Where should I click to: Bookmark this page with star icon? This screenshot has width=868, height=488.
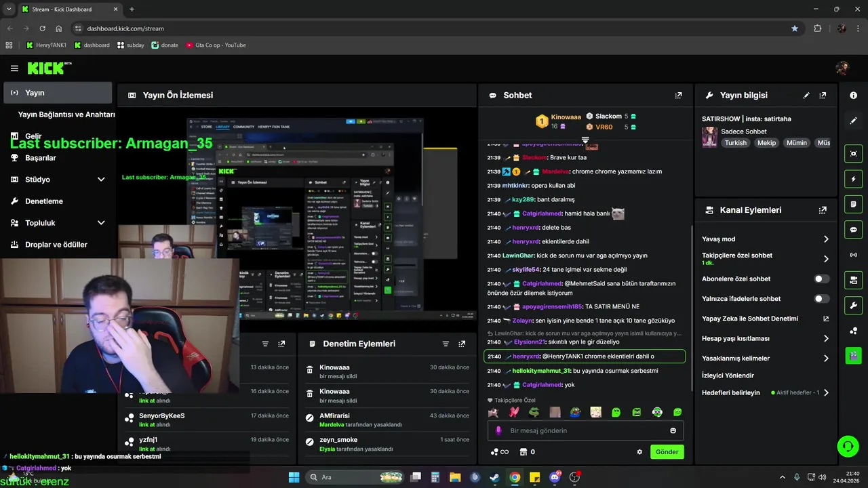tap(795, 28)
